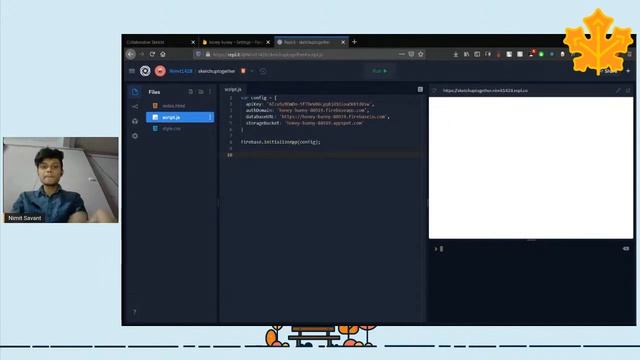Click the firebase.initializeApp(config) line
The image size is (640, 360).
pos(280,142)
